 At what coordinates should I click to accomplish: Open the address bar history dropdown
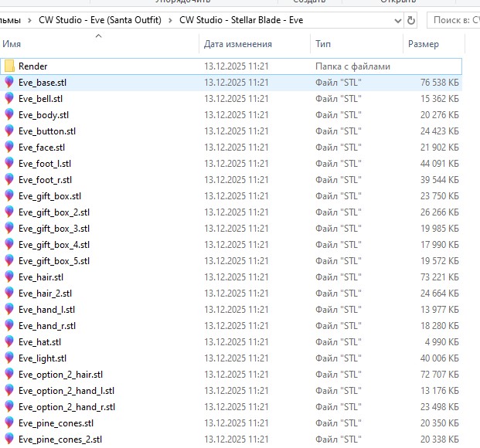[397, 21]
